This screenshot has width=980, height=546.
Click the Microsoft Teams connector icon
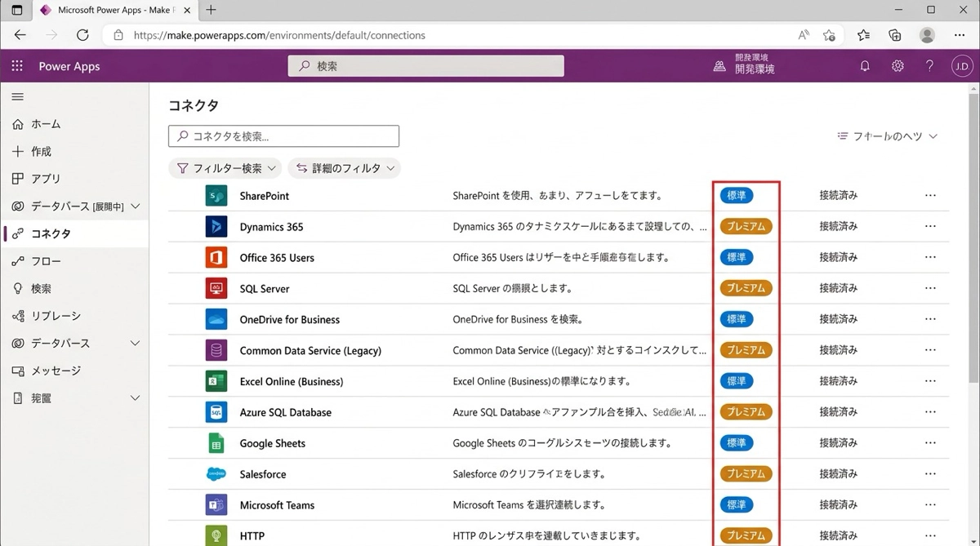216,505
